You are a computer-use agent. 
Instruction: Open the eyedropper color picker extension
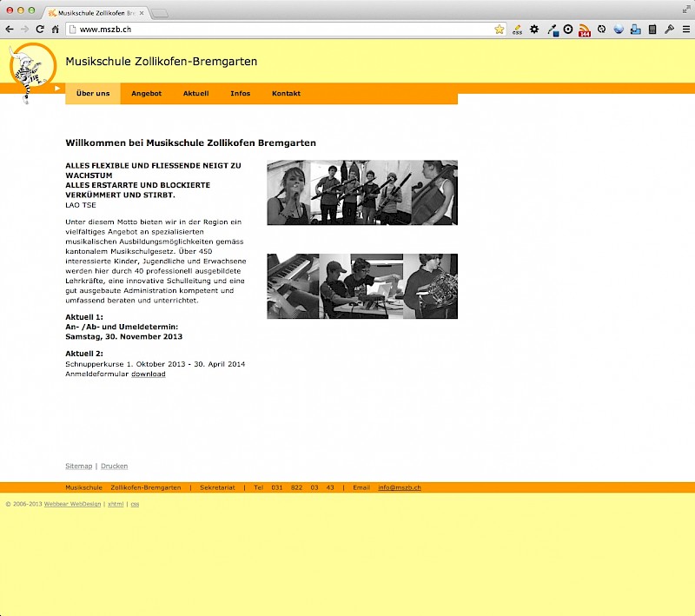pyautogui.click(x=552, y=29)
